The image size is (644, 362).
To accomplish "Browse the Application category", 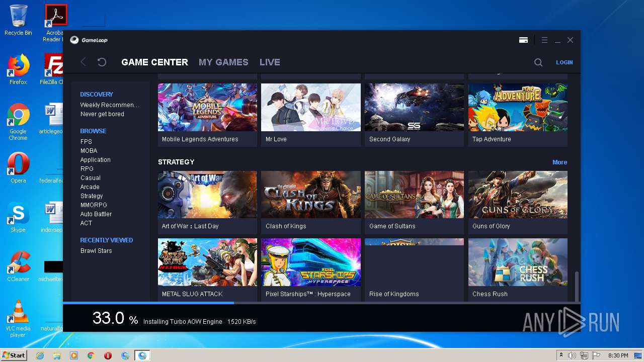I will [x=95, y=160].
